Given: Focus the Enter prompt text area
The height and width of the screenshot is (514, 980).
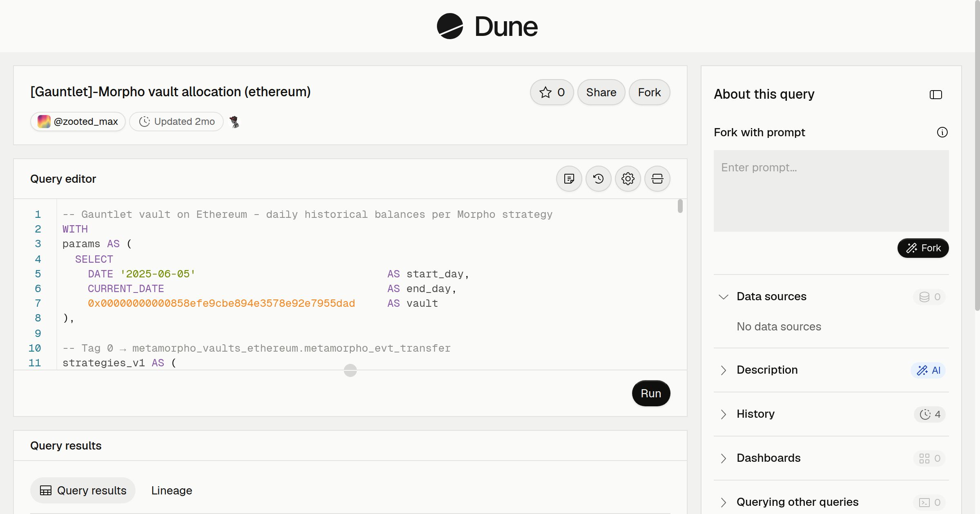Looking at the screenshot, I should point(831,191).
